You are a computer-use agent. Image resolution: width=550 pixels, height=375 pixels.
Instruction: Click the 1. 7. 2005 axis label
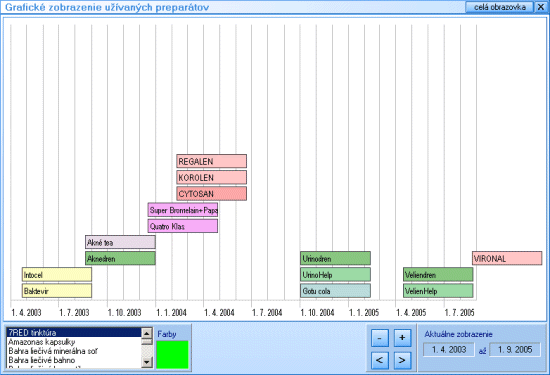pos(459,313)
